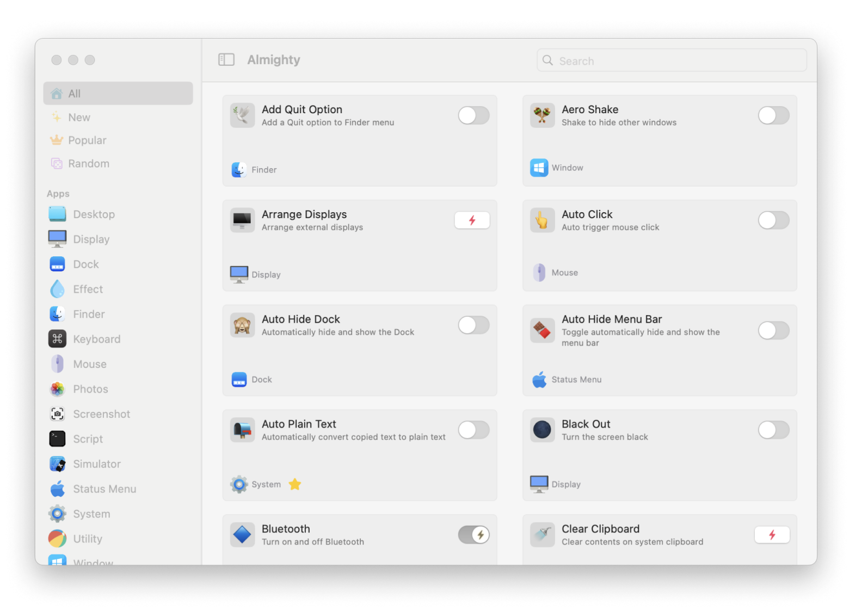
Task: Enable the Aero Shake switch
Action: pos(773,115)
